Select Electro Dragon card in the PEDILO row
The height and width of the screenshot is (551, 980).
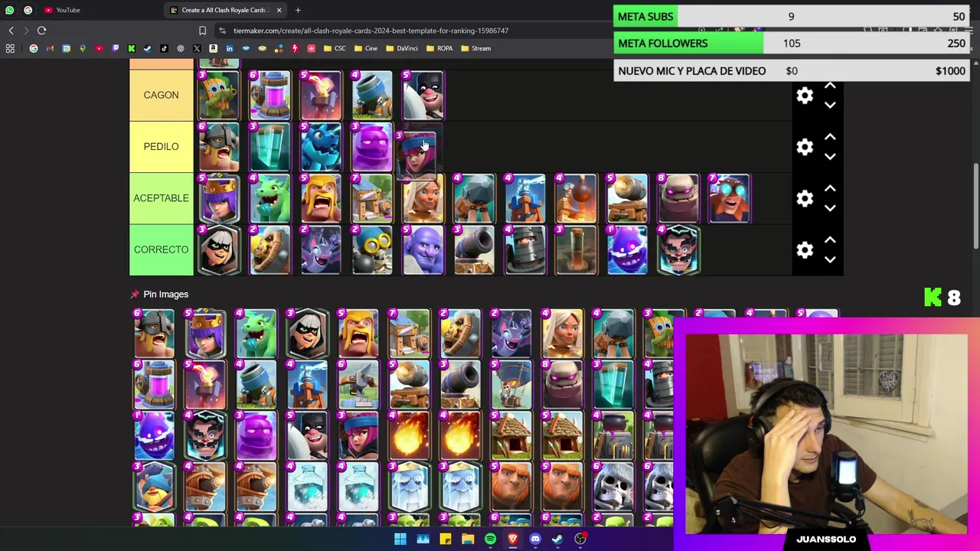[321, 146]
